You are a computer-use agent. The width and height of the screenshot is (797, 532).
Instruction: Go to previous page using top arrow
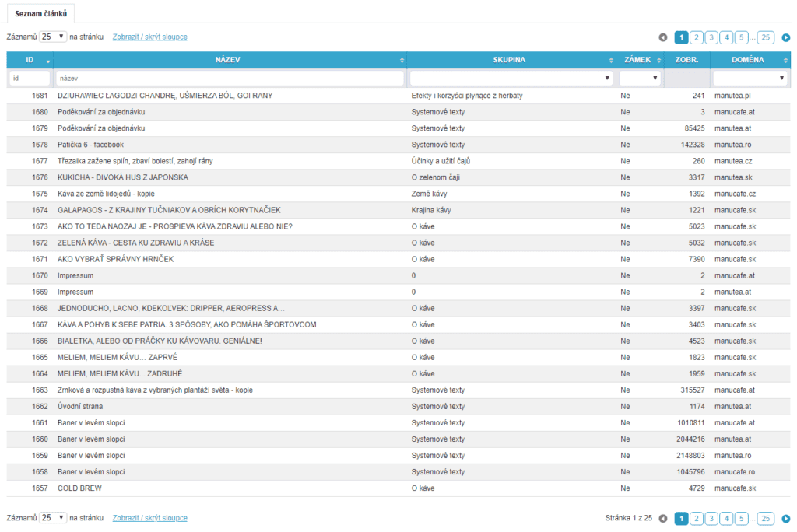coord(663,37)
